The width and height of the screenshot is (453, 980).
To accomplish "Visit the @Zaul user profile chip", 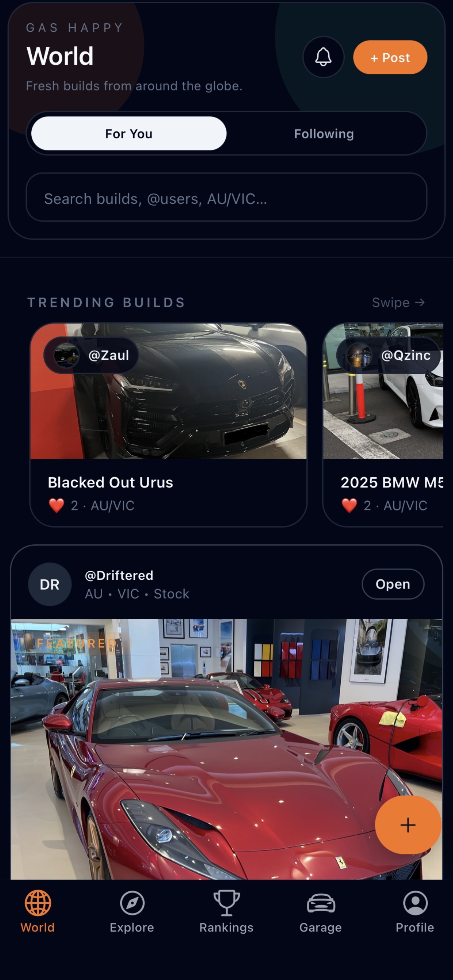I will 91,355.
